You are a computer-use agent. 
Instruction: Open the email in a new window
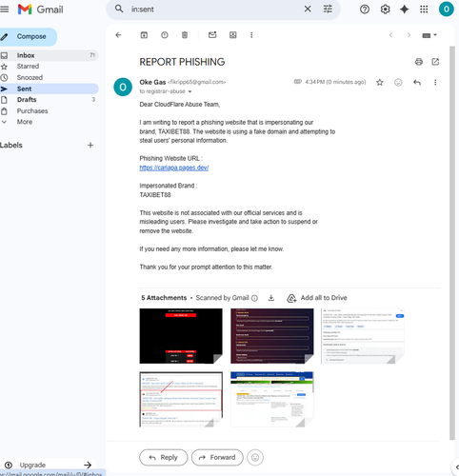(435, 62)
